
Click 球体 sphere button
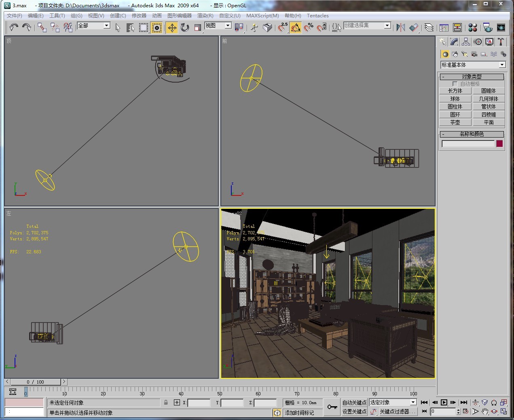point(455,99)
